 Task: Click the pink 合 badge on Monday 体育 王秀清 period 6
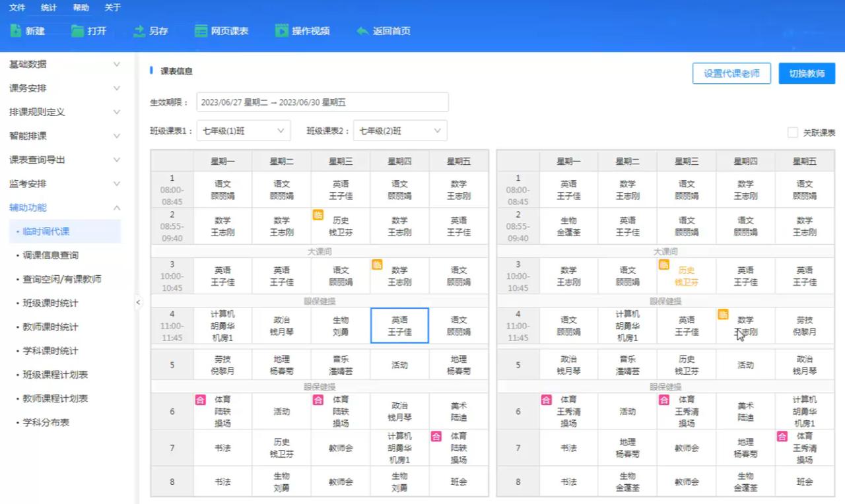[546, 399]
